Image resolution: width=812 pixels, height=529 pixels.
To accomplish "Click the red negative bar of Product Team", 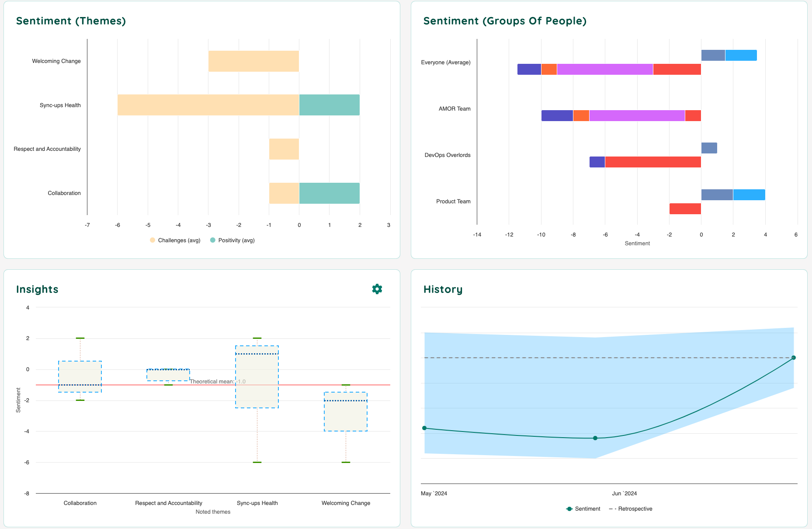I will (x=685, y=209).
